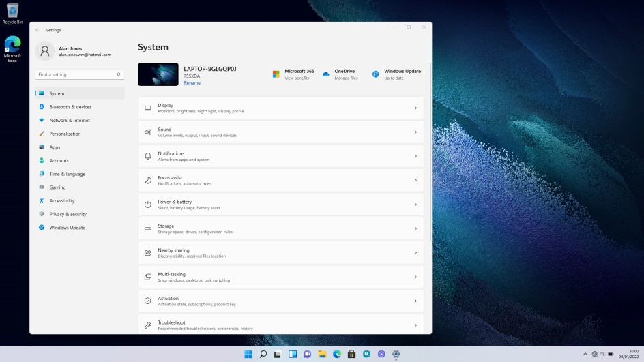The height and width of the screenshot is (362, 644).
Task: Click the desktop wallpaper thumbnail preview
Action: tap(158, 74)
